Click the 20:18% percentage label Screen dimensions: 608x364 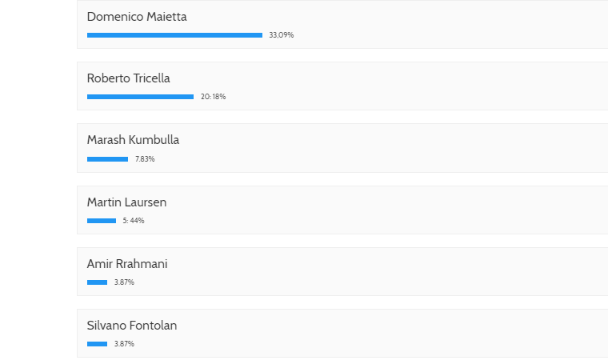[214, 97]
